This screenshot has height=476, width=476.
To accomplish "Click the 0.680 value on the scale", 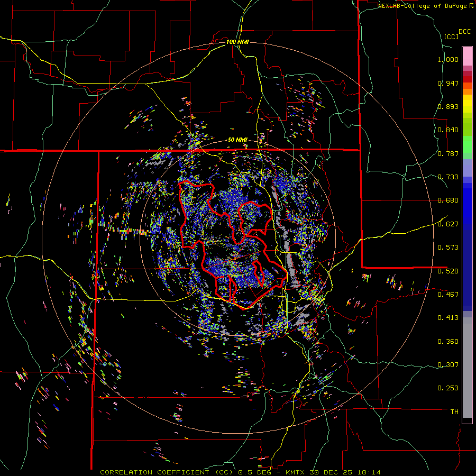I will click(x=448, y=200).
